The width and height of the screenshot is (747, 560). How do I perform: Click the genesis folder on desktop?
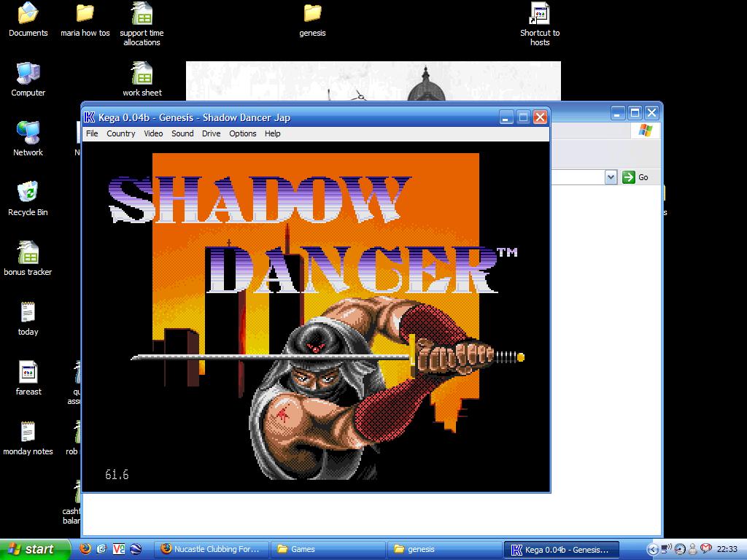tap(312, 14)
